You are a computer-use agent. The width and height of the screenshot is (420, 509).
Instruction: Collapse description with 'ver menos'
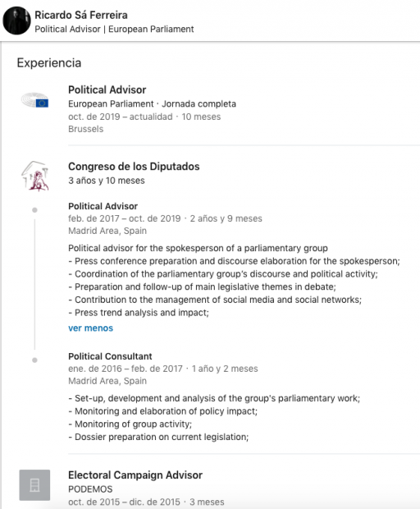tap(90, 328)
